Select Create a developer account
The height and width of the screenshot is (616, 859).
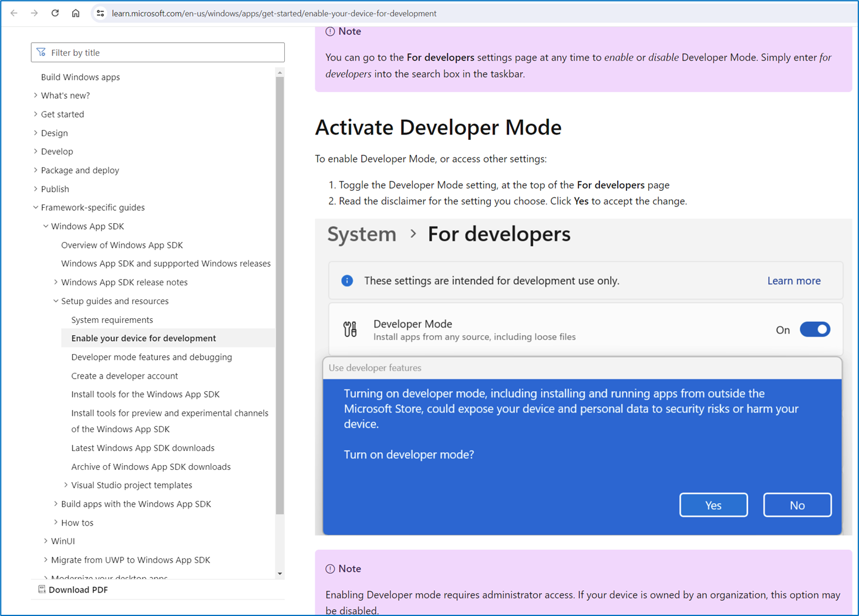pos(124,376)
